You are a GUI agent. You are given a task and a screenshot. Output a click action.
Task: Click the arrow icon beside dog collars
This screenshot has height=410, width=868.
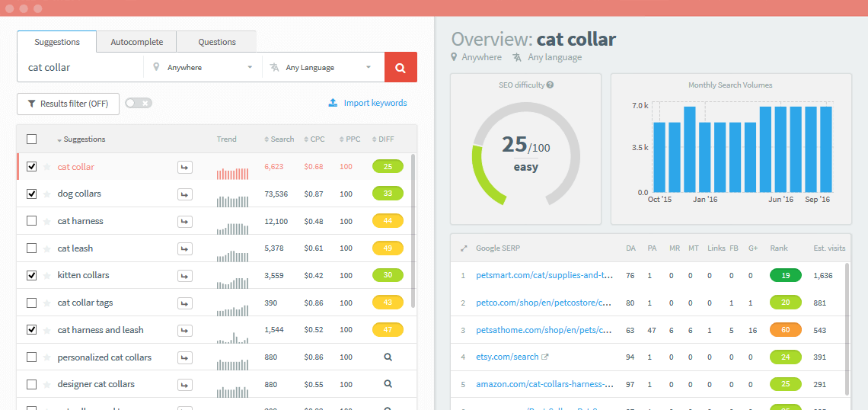click(185, 194)
